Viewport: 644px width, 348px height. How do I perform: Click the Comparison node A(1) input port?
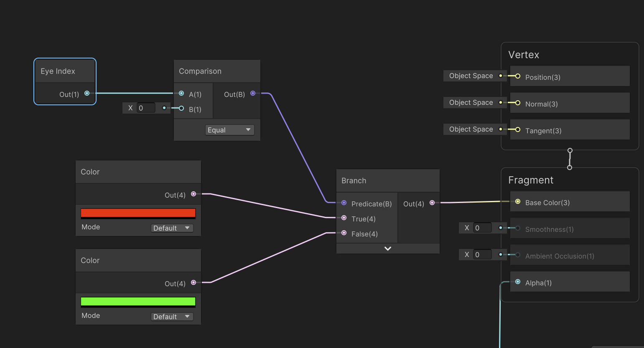[x=181, y=94]
